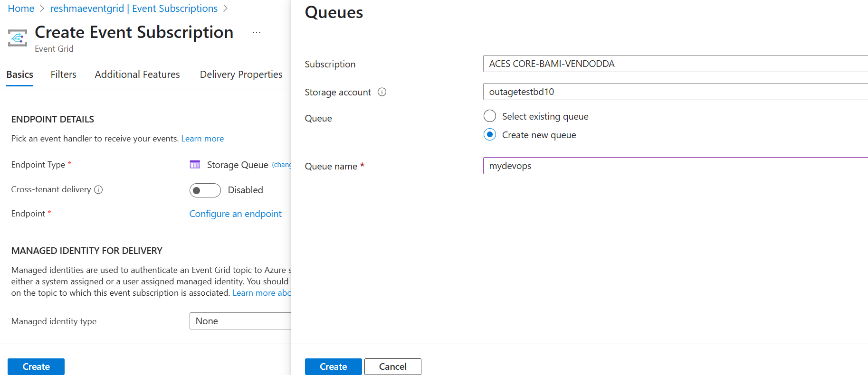The width and height of the screenshot is (868, 375).
Task: Click the Disabled status text
Action: pos(246,190)
